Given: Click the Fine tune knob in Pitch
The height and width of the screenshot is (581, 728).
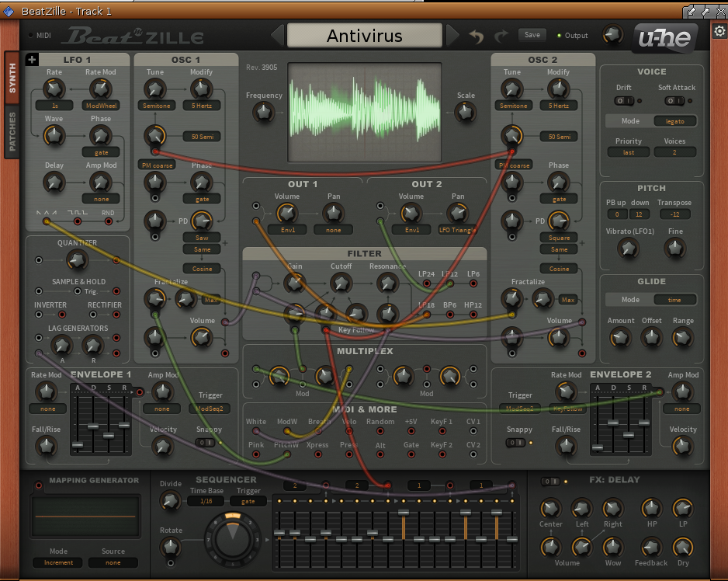Looking at the screenshot, I should [x=675, y=249].
